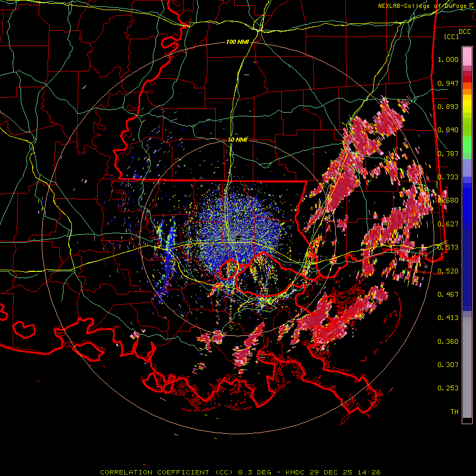The width and height of the screenshot is (476, 476).
Task: Click the DCC product label
Action: 464,32
